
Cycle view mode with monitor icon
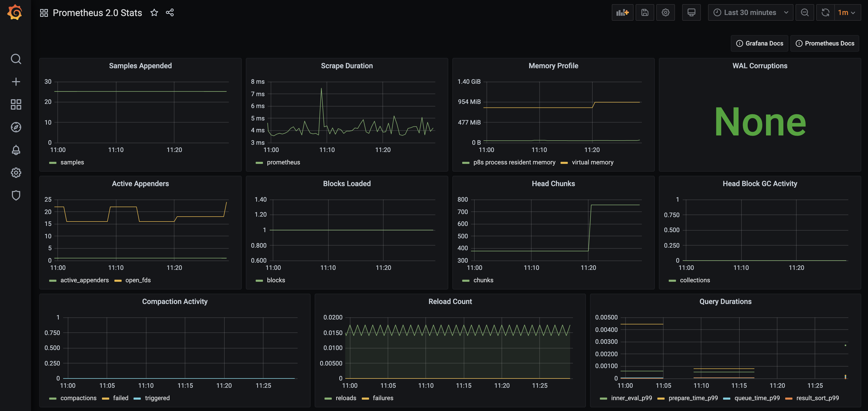click(x=691, y=12)
